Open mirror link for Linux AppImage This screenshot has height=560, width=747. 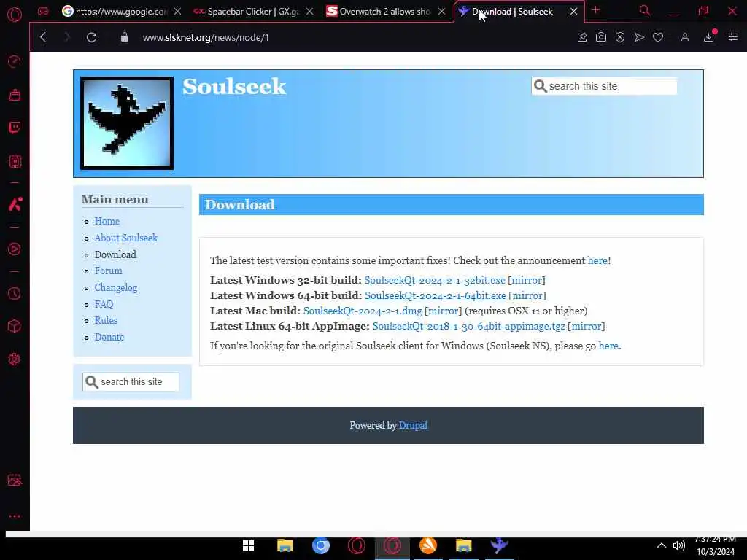(586, 326)
